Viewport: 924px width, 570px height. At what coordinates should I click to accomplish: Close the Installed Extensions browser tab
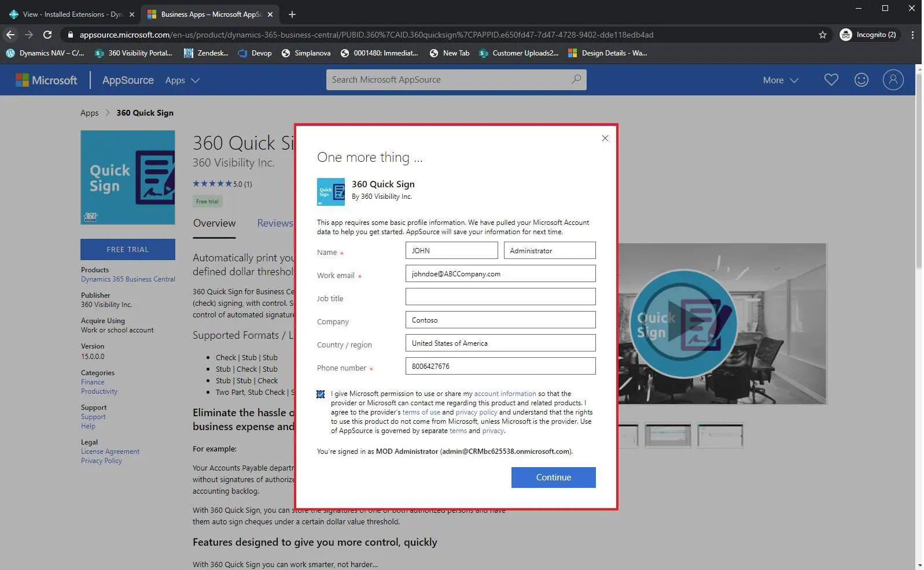pyautogui.click(x=132, y=14)
